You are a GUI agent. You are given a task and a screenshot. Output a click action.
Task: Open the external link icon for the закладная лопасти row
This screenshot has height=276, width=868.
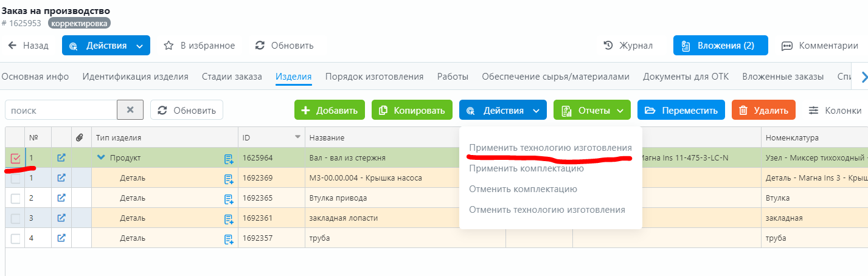pyautogui.click(x=61, y=218)
